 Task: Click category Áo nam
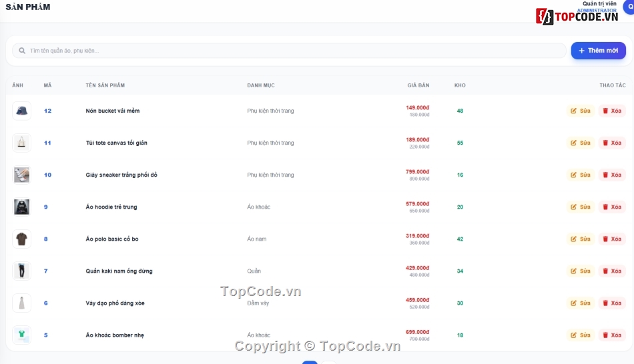point(257,239)
